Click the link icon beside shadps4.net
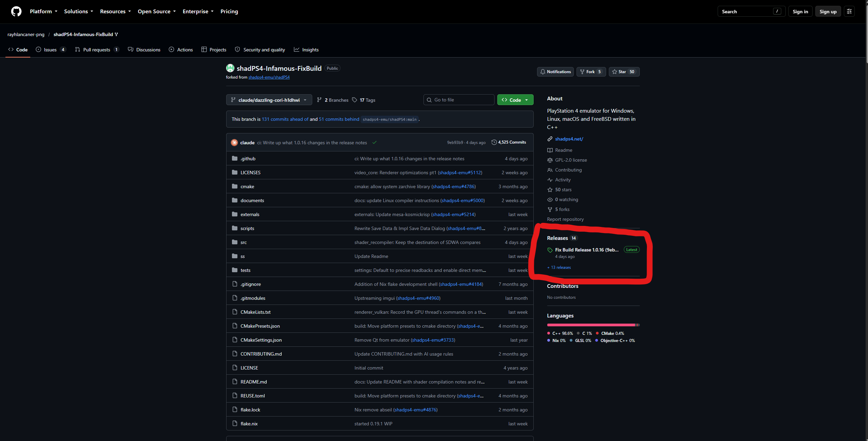Screen dimensions: 868x441 click(550, 139)
